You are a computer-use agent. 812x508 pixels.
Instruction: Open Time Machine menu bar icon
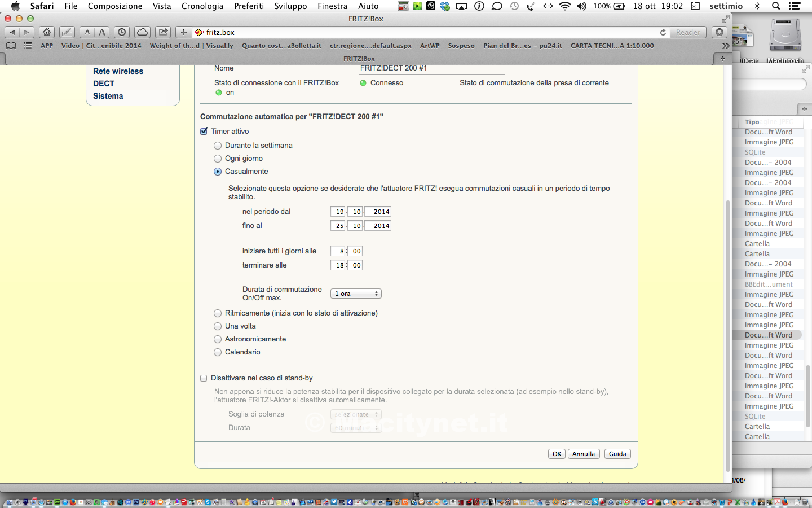[514, 6]
